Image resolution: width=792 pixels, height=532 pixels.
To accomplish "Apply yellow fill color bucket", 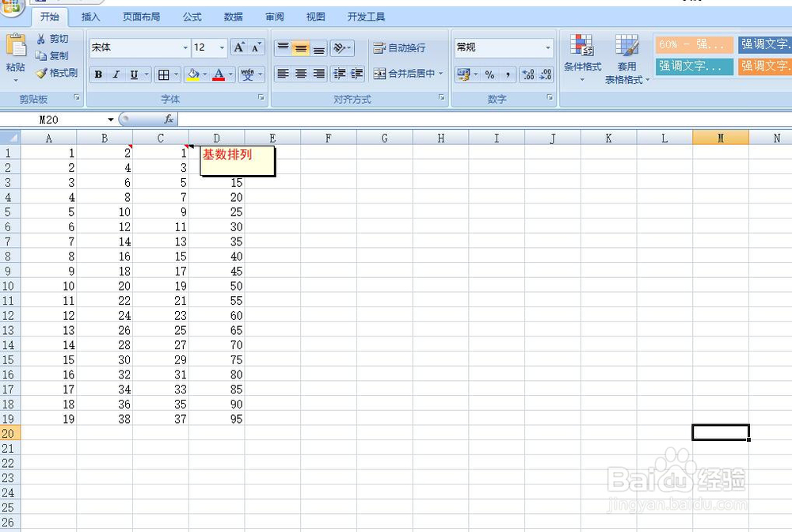I will (x=193, y=74).
